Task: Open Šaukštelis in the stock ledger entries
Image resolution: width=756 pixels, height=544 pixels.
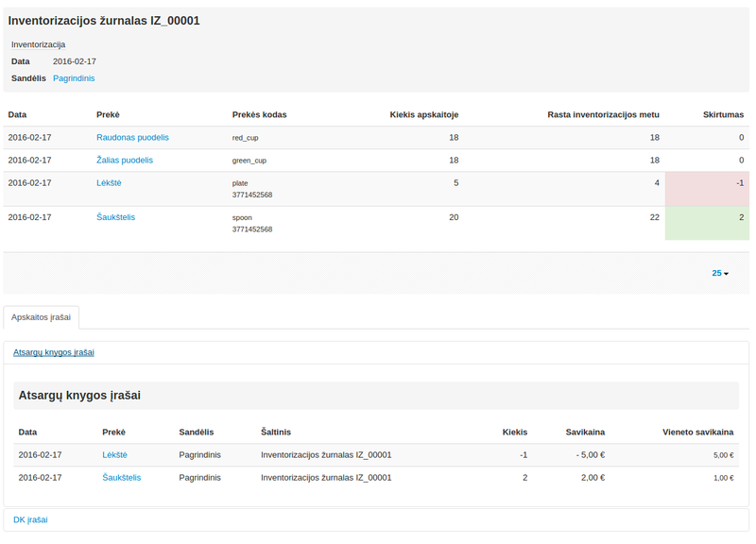Action: (x=121, y=477)
